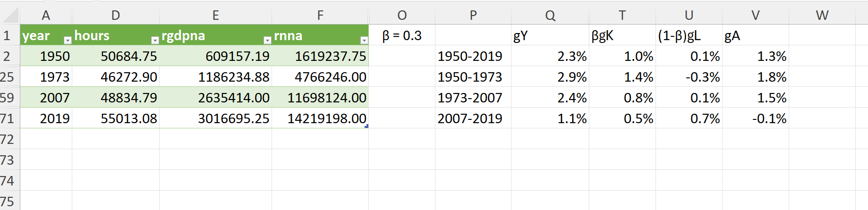Select column Q header

(550, 16)
